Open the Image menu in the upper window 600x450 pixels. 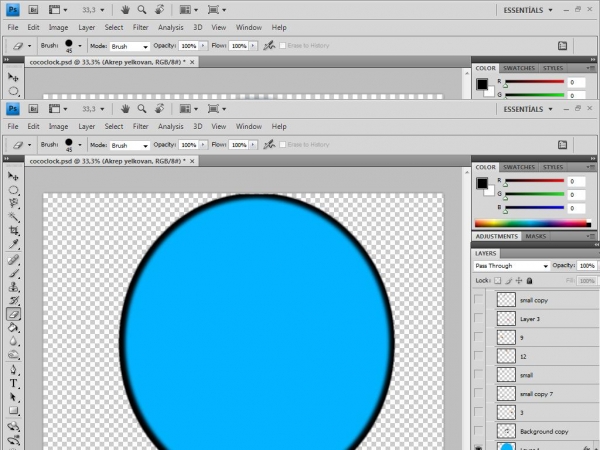click(x=58, y=28)
